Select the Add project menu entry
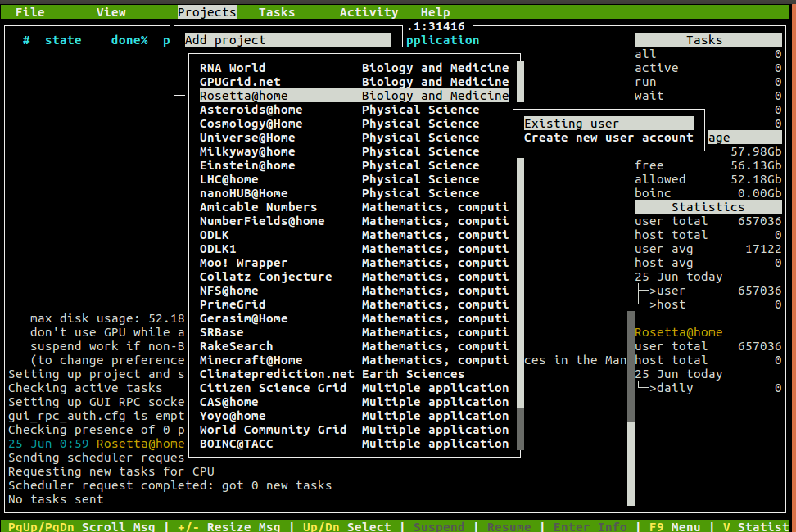This screenshot has height=532, width=796. [x=287, y=40]
